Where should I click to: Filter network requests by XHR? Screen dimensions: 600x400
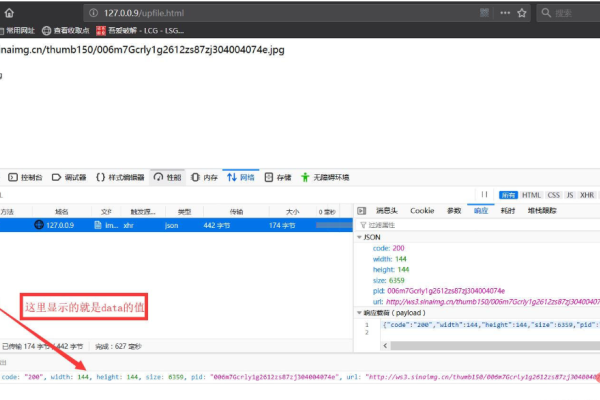coord(587,194)
